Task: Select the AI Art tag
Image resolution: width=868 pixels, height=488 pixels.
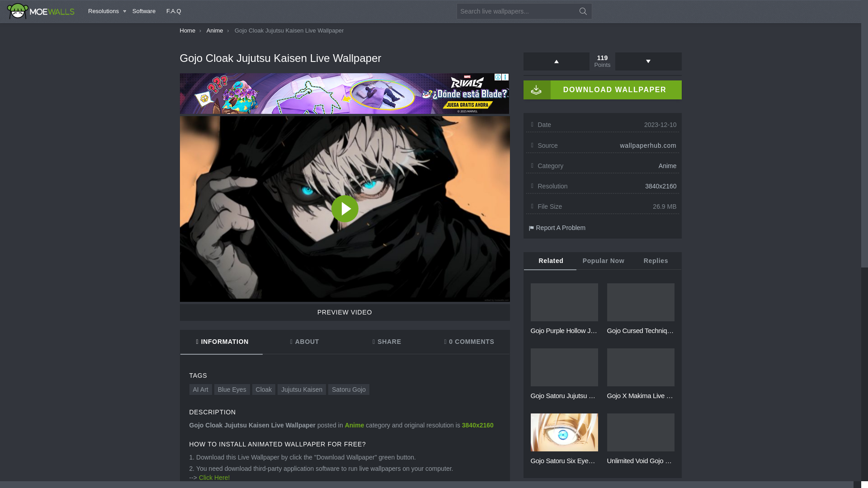Action: pos(200,389)
